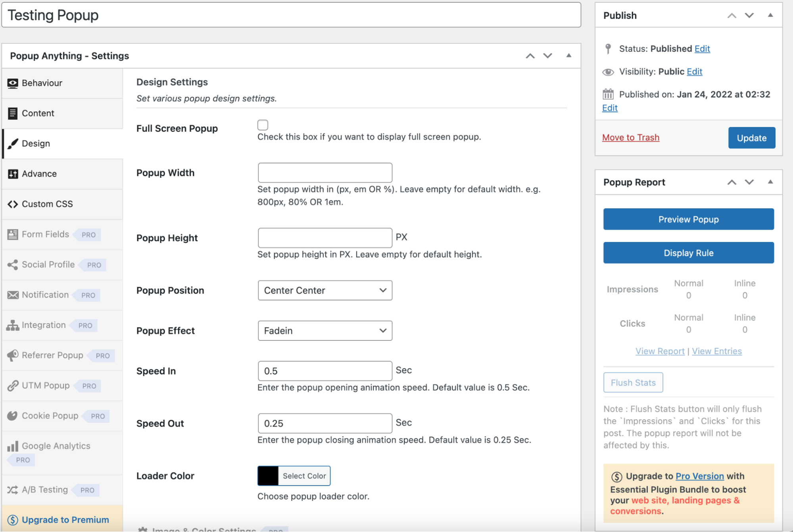Click the Behaviour monitor icon

tap(13, 83)
